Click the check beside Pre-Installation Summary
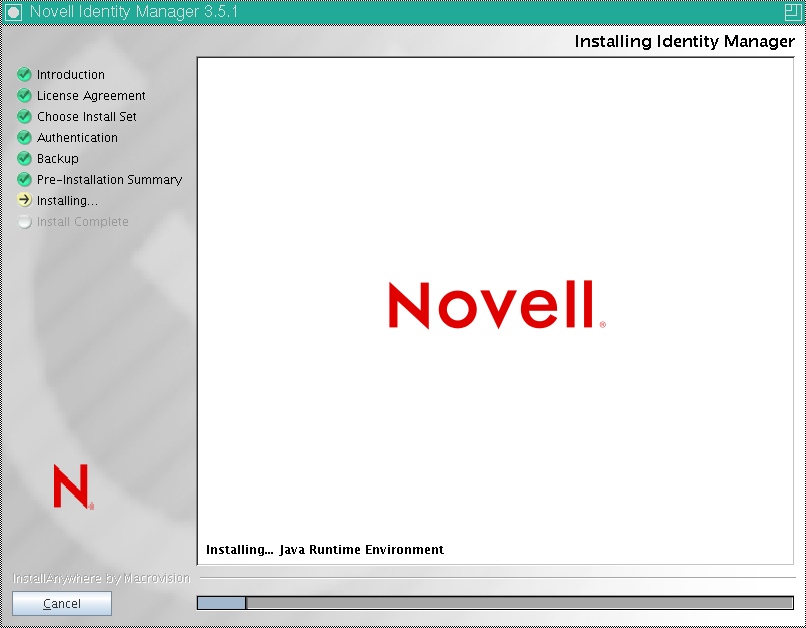Image resolution: width=806 pixels, height=628 pixels. coord(24,179)
